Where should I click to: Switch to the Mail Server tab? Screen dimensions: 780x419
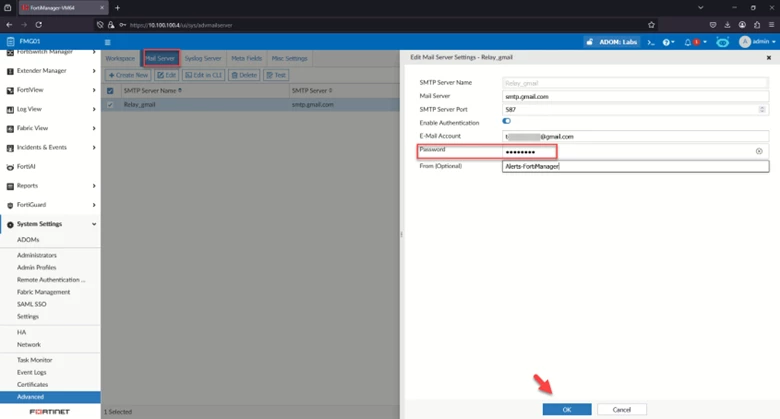[x=160, y=58]
